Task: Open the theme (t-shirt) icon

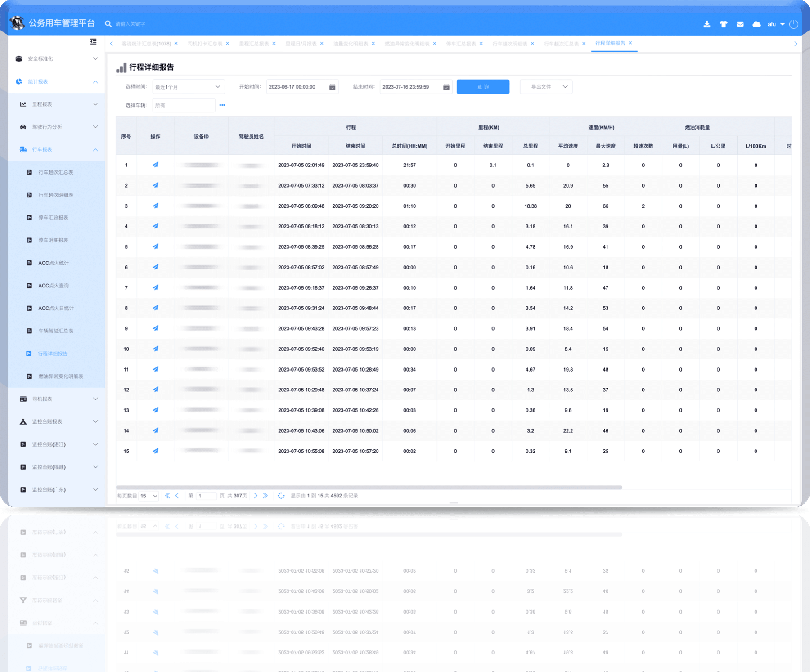Action: pos(724,24)
